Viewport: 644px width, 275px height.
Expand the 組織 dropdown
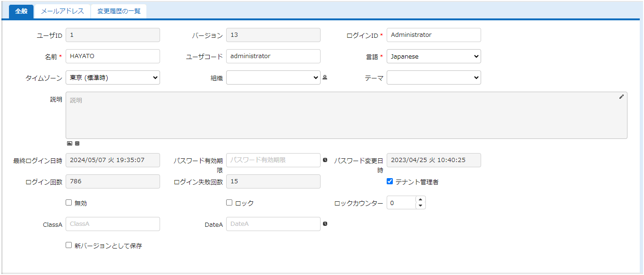tap(273, 77)
